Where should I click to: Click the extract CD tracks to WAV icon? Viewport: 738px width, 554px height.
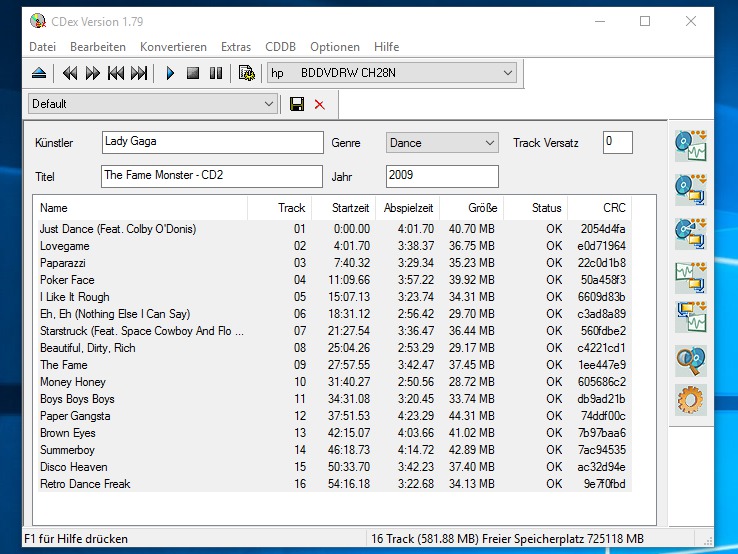(690, 146)
